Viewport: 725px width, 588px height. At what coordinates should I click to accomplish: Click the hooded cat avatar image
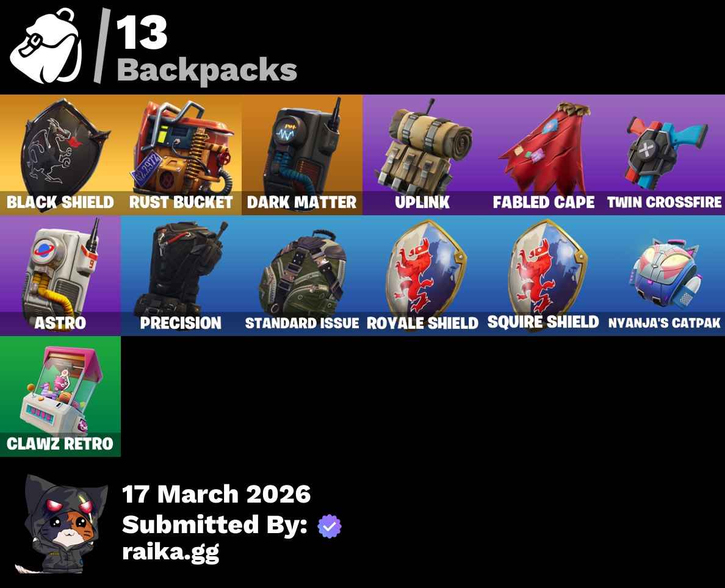point(62,524)
